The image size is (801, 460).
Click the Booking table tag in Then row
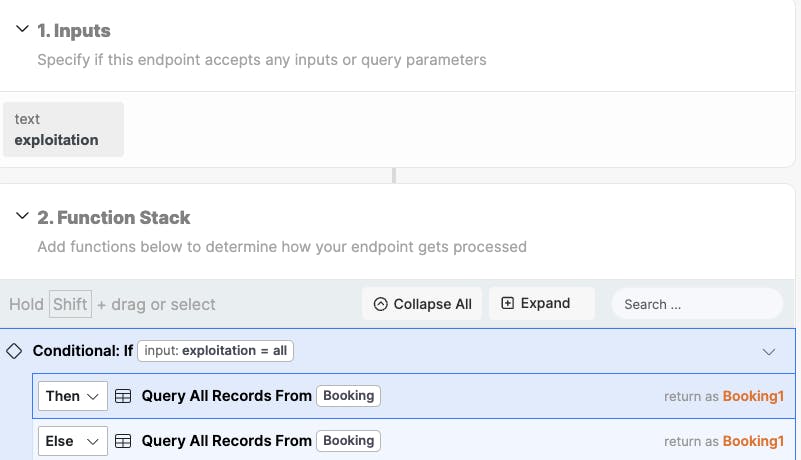(x=348, y=396)
